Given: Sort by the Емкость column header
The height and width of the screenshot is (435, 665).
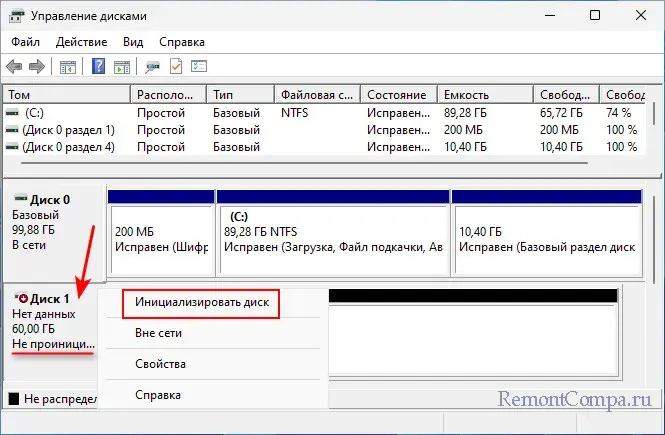Looking at the screenshot, I should tap(486, 95).
